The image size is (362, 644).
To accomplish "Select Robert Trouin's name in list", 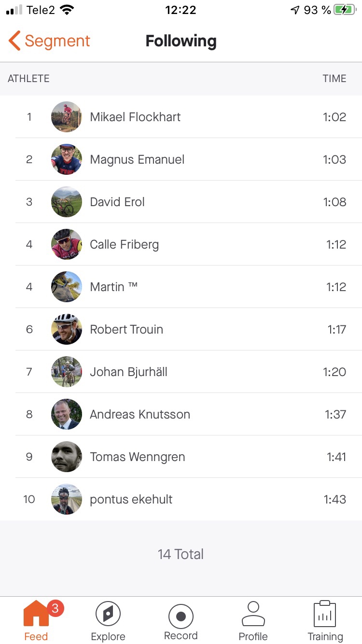I will pos(126,329).
